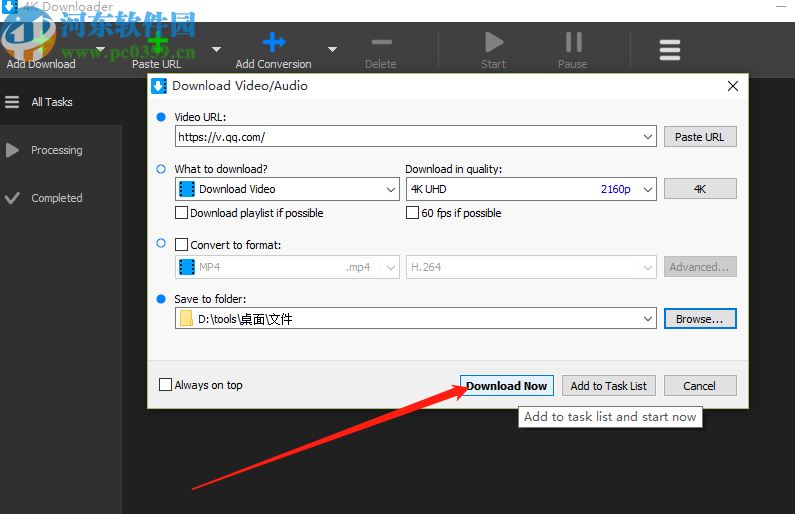This screenshot has width=795, height=514.
Task: Click the hollow bullet beside What to download
Action: (x=161, y=169)
